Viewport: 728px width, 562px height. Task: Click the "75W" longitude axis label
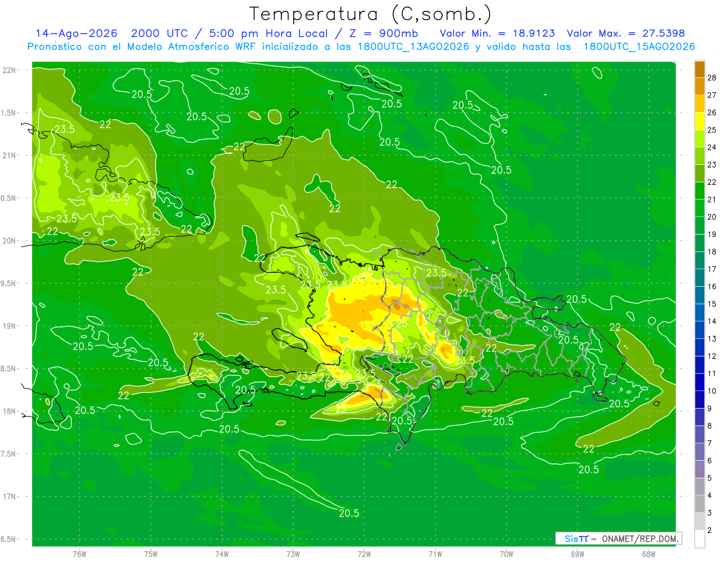point(151,554)
